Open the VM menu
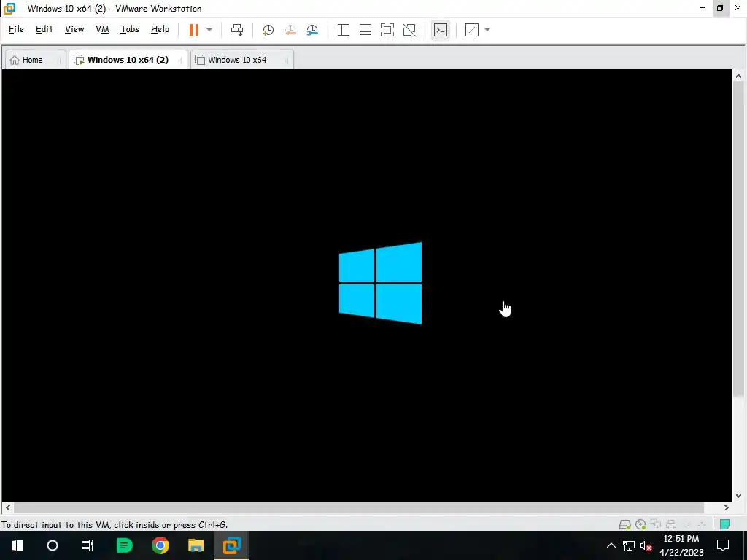 click(102, 29)
